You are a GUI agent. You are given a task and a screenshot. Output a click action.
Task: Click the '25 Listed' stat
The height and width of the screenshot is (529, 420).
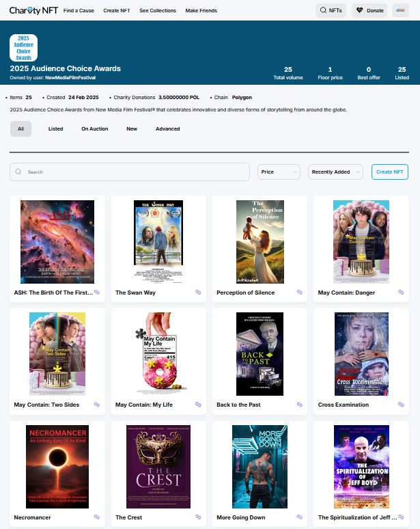(x=402, y=73)
